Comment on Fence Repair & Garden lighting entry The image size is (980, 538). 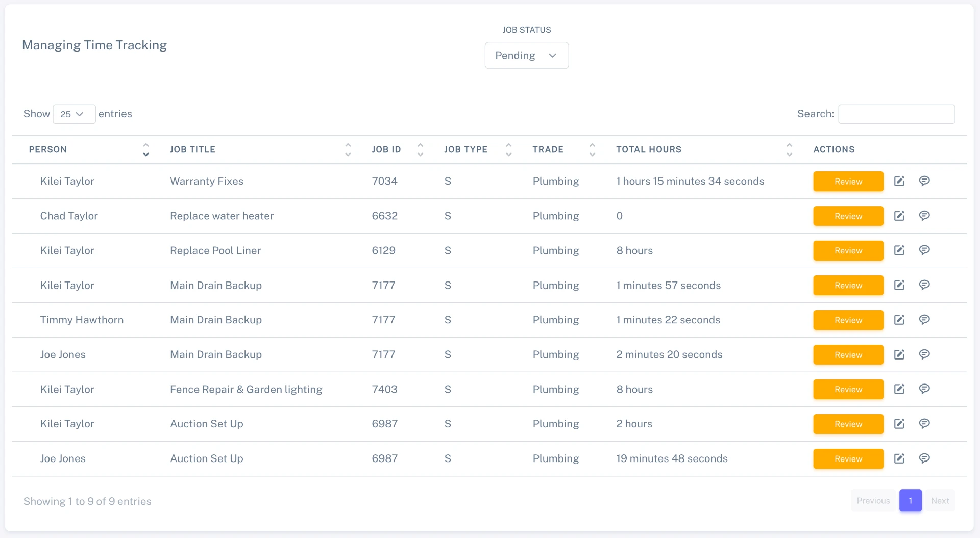[924, 389]
